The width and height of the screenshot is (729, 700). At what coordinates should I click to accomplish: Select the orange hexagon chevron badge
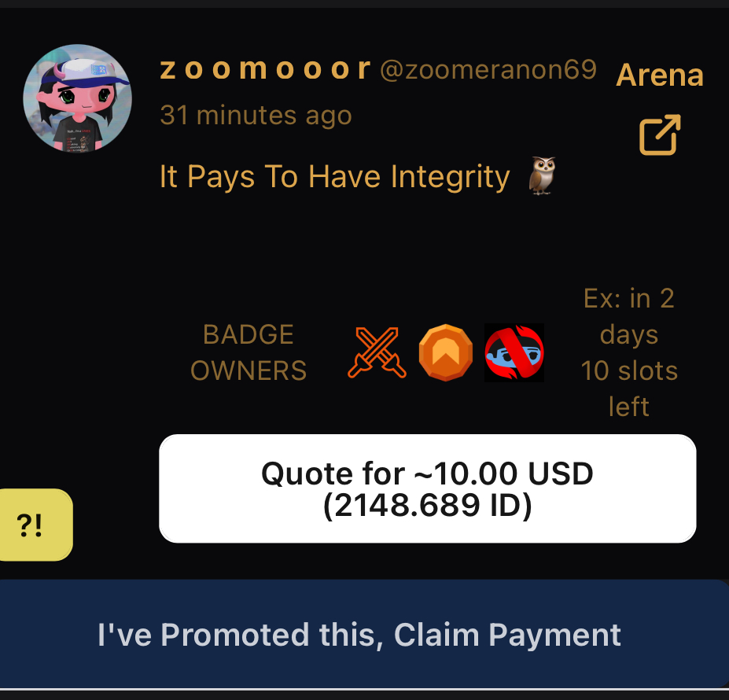446,352
